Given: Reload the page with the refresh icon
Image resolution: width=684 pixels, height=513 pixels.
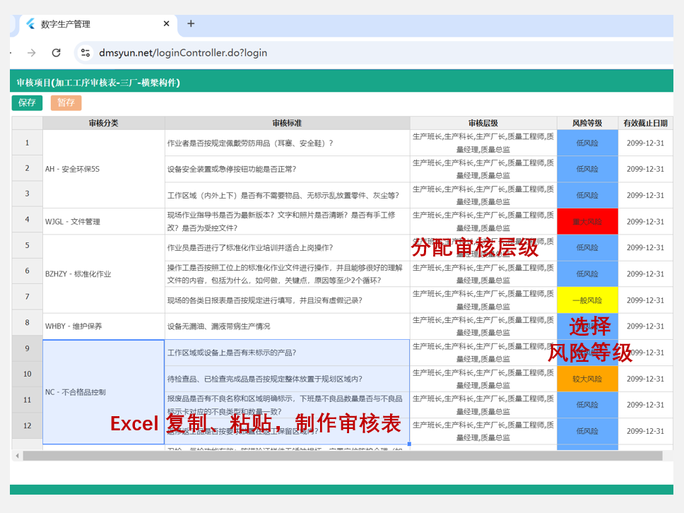Looking at the screenshot, I should pyautogui.click(x=56, y=53).
